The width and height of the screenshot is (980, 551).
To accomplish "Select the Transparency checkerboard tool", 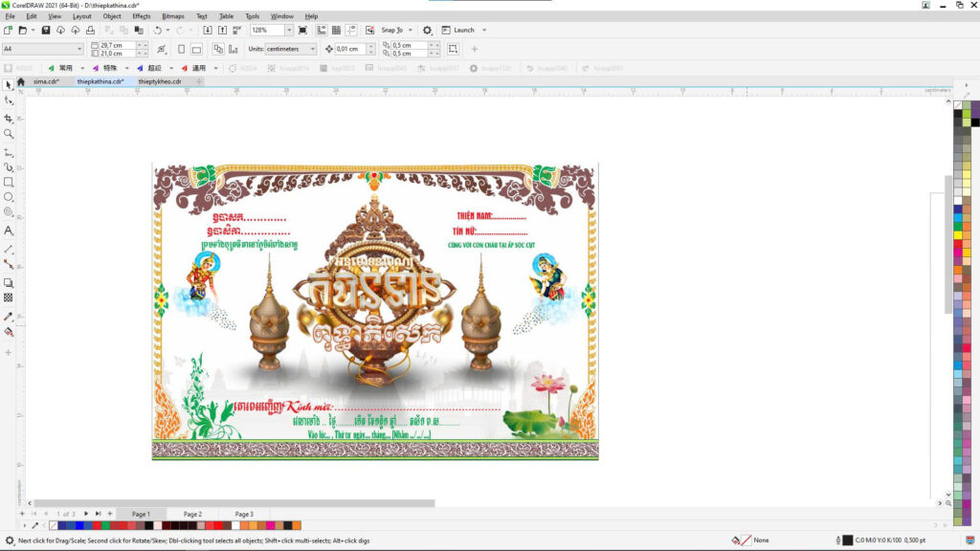I will pos(8,298).
